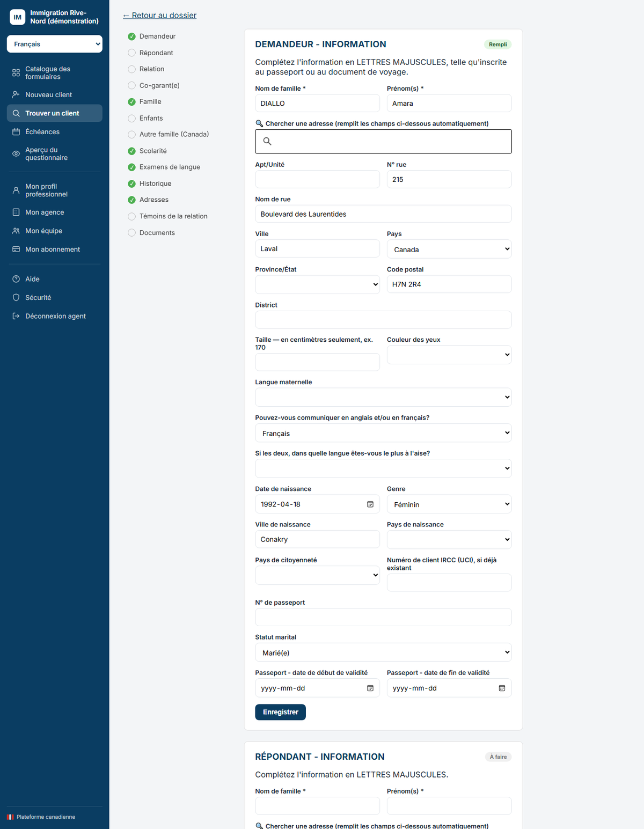Click the Aperçu du questionnaire eye icon

[x=16, y=153]
